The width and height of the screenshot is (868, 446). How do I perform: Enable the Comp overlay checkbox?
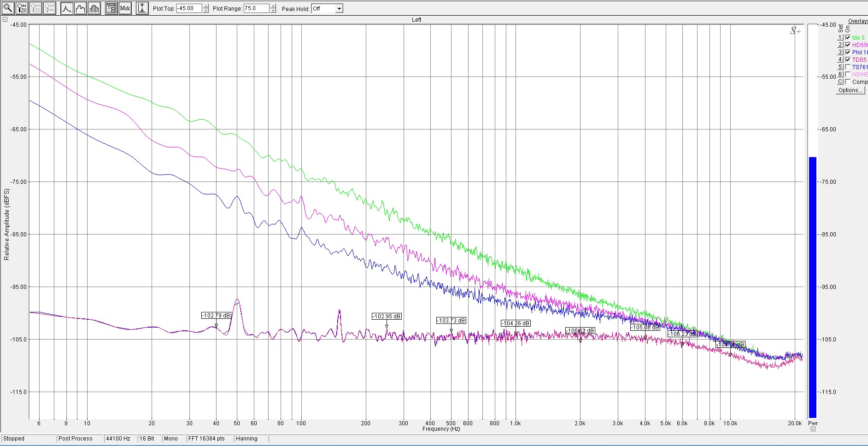[848, 82]
